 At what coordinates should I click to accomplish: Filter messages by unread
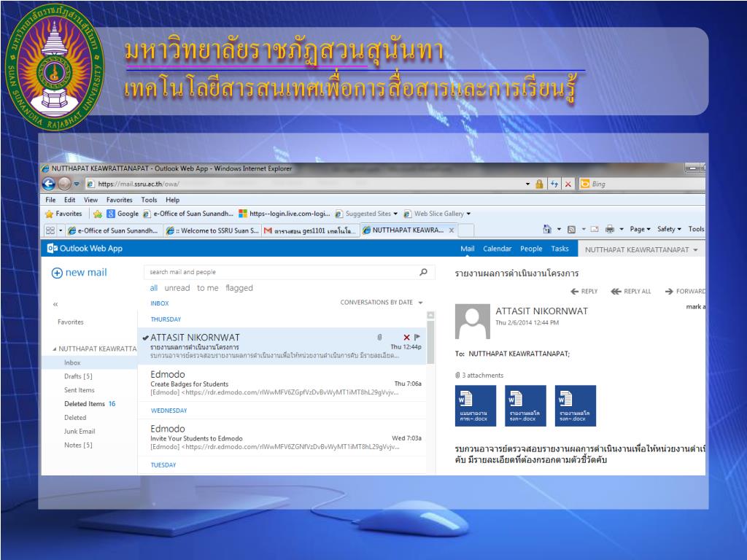177,288
